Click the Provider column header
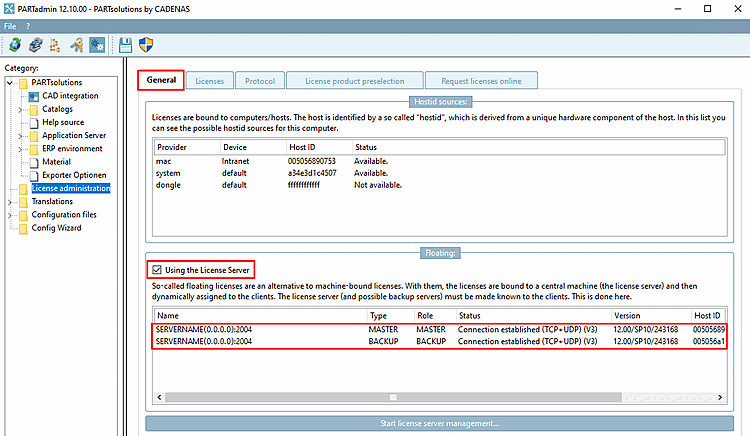 [x=187, y=147]
